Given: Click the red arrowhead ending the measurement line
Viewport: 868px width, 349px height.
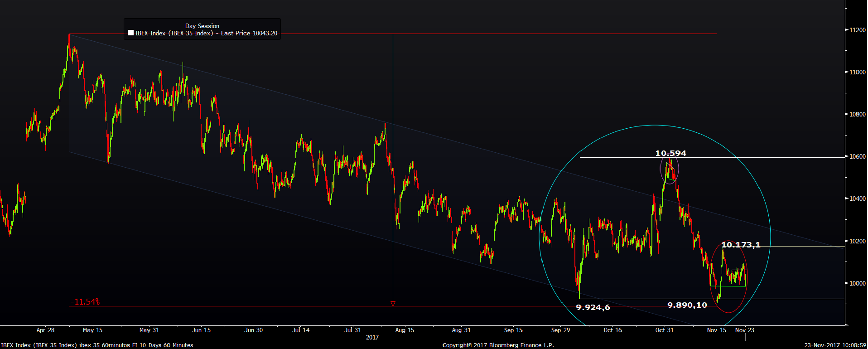Looking at the screenshot, I should point(393,304).
